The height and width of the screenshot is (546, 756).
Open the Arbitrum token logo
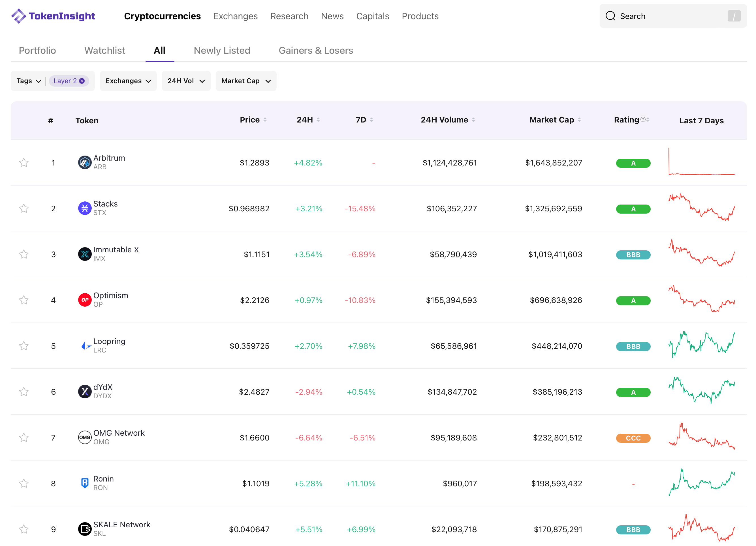(x=85, y=163)
